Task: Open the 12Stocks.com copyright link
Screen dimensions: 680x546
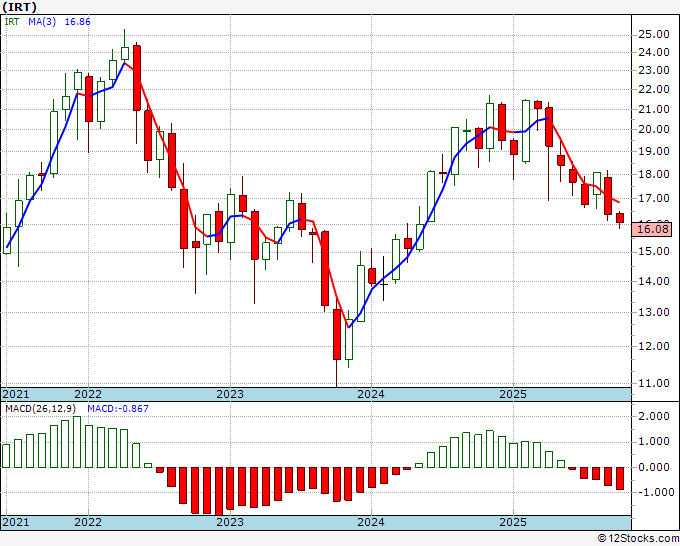Action: click(x=638, y=538)
